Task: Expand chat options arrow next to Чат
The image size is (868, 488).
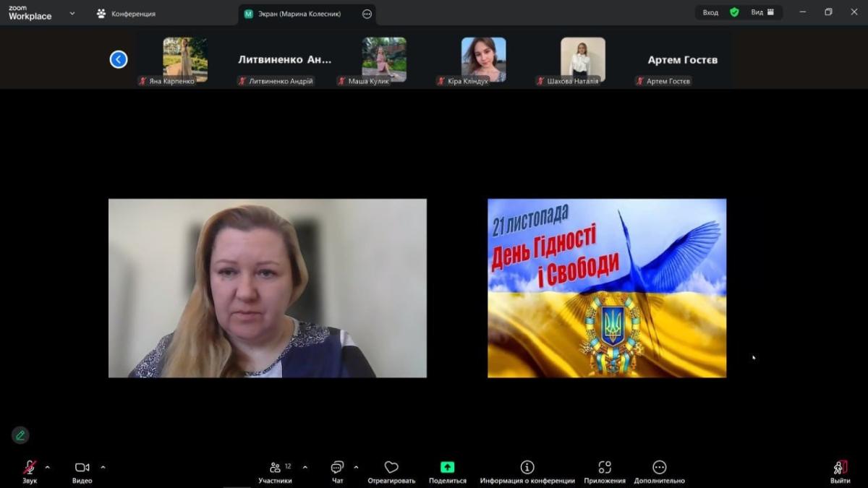Action: point(356,467)
